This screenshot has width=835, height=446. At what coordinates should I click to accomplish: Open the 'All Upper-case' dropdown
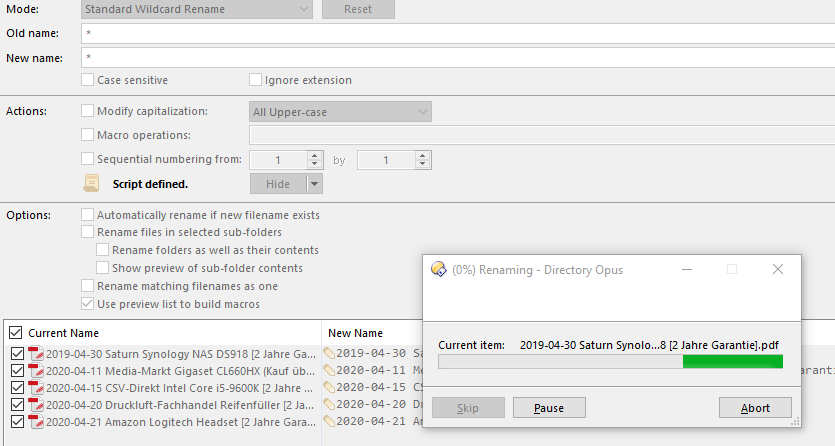point(340,112)
